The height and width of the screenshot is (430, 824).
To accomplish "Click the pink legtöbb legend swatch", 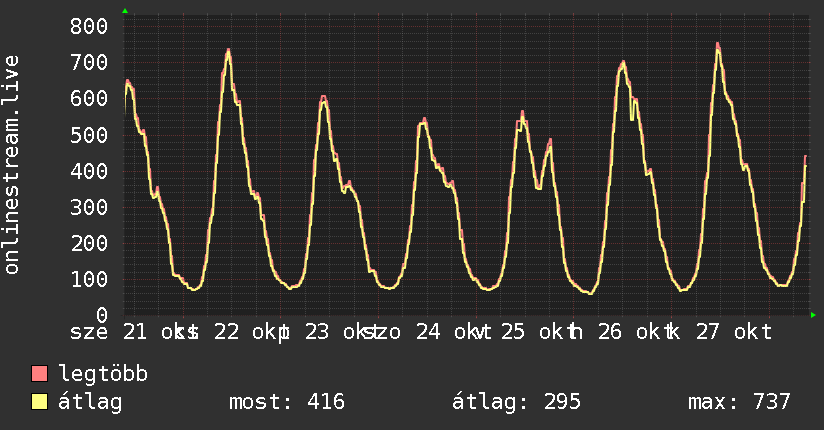I will coord(39,373).
